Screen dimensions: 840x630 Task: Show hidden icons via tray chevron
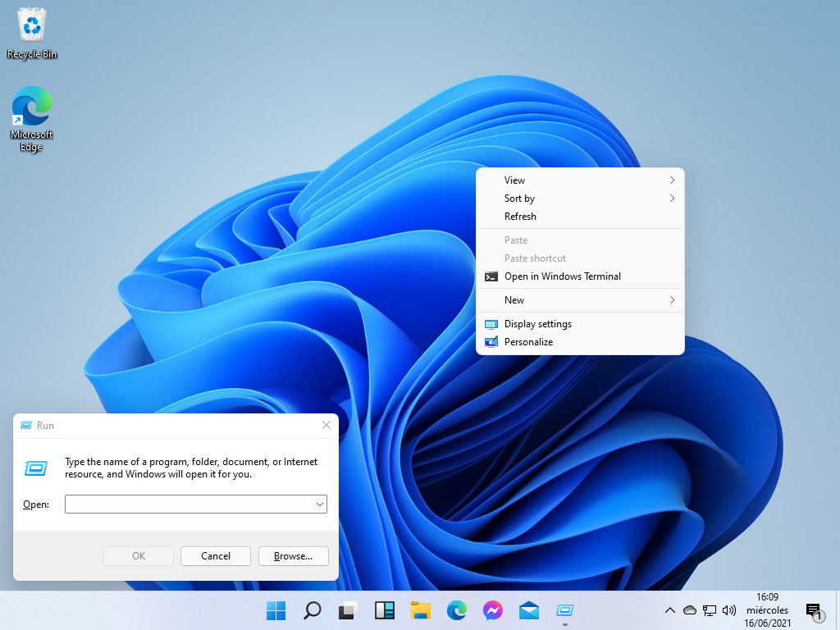669,610
